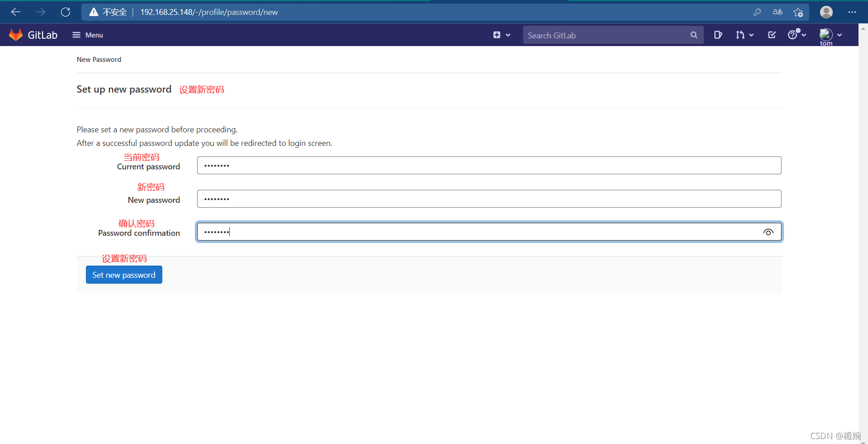Click the GitLab fox logo
The width and height of the screenshot is (868, 444).
16,35
